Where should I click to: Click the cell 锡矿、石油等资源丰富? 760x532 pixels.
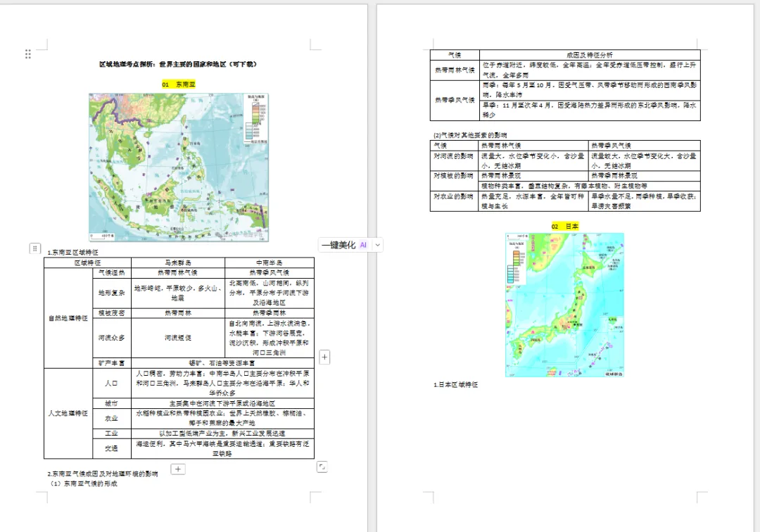222,363
